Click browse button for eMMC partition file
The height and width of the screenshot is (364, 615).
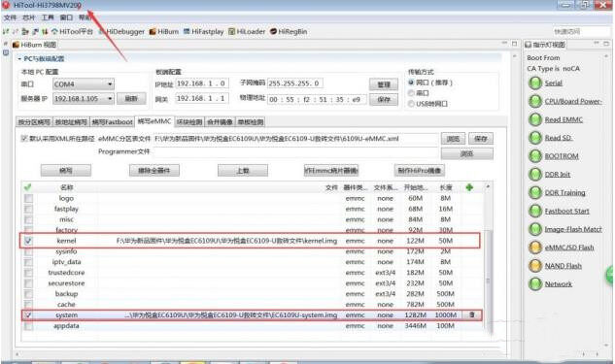coord(453,138)
